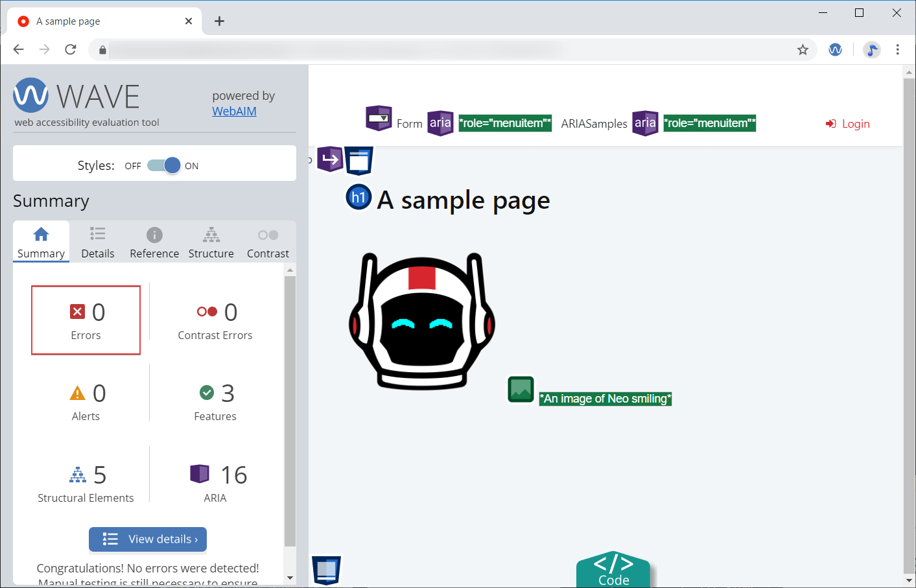
Task: Follow the WebAIM link
Action: click(x=234, y=111)
